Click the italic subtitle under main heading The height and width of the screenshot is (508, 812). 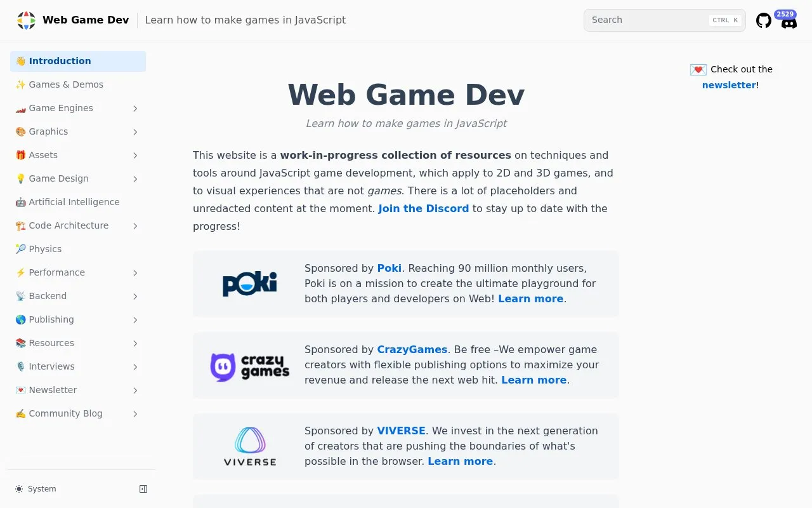pos(406,123)
